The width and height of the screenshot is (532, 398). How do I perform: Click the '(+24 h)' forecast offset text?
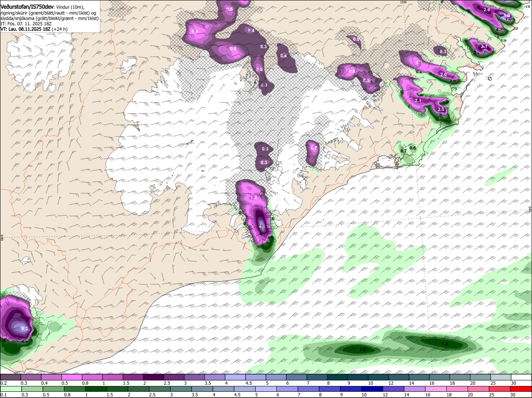click(60, 29)
